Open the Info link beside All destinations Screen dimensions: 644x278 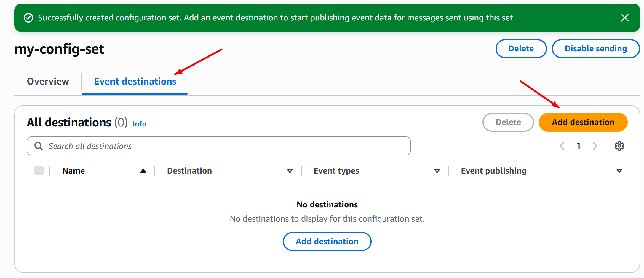139,124
